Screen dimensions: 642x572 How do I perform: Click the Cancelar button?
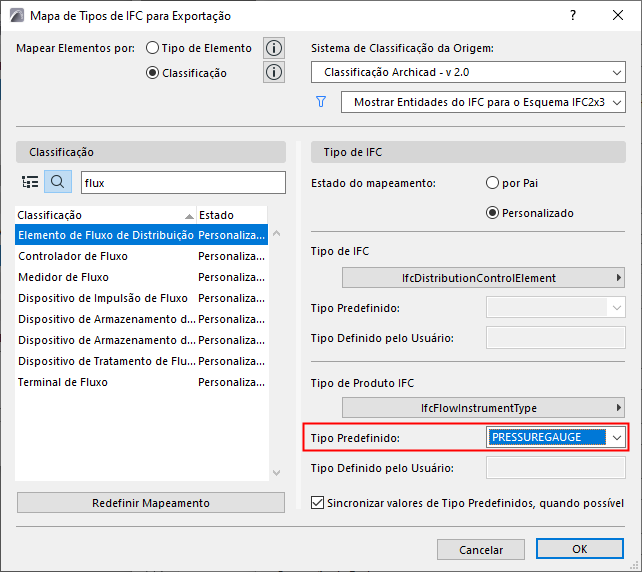[481, 549]
